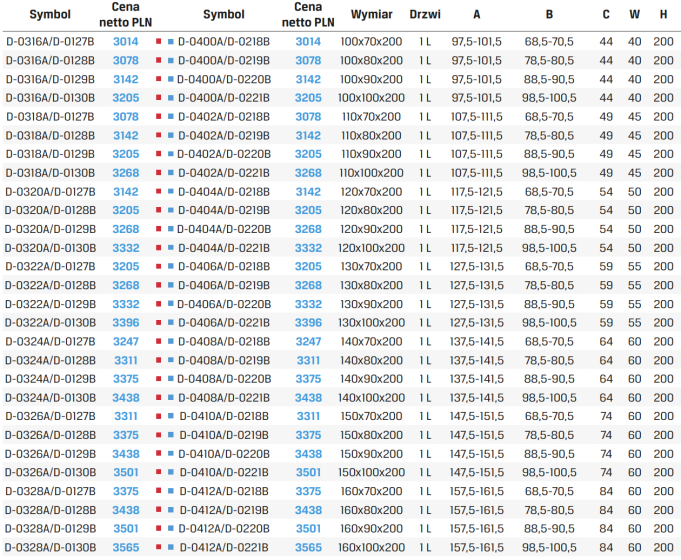This screenshot has width=681, height=560.
Task: Click the B column header
Action: pyautogui.click(x=549, y=14)
